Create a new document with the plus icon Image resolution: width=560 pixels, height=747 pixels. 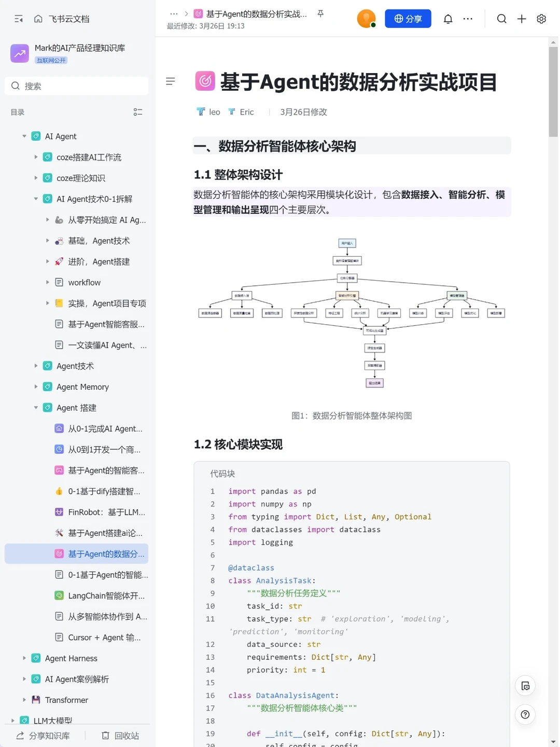(522, 19)
